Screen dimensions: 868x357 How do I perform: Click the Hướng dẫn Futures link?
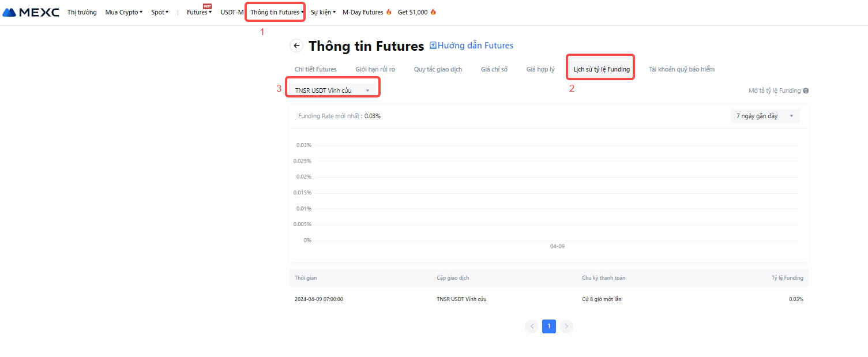(x=475, y=46)
